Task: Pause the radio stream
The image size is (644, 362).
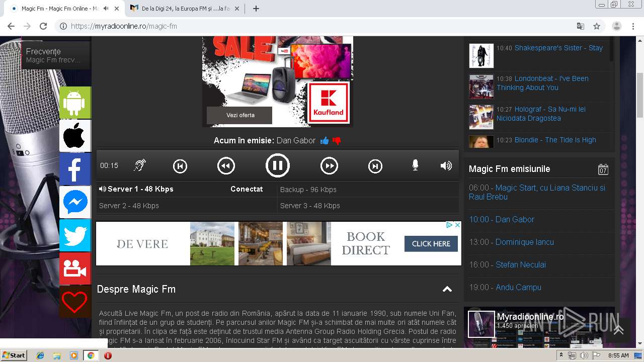Action: click(x=278, y=165)
